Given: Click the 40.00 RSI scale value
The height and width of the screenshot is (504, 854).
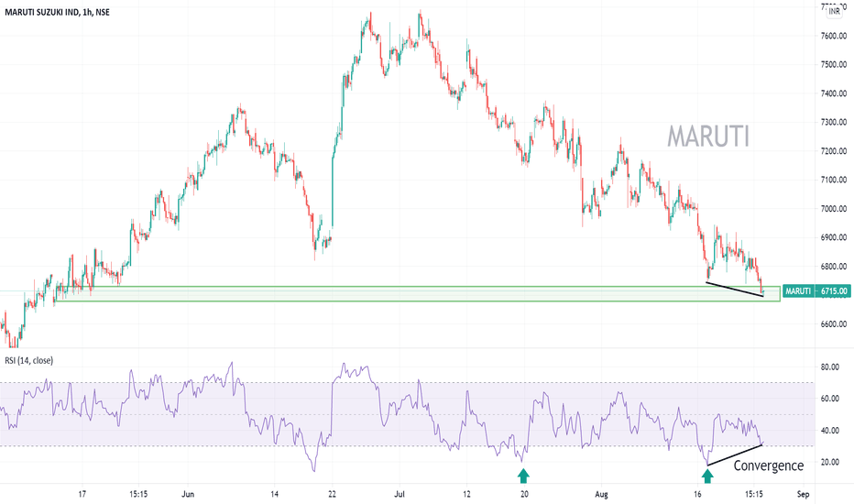Looking at the screenshot, I should coord(829,431).
